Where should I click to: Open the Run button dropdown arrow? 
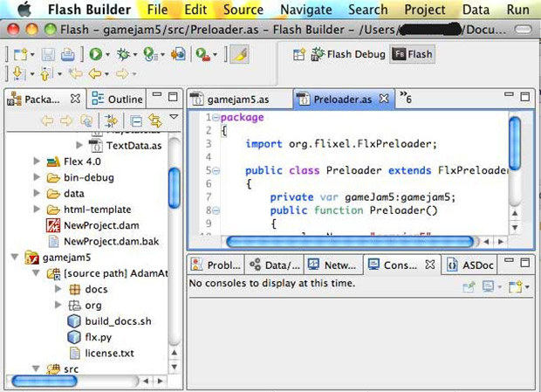click(x=107, y=54)
